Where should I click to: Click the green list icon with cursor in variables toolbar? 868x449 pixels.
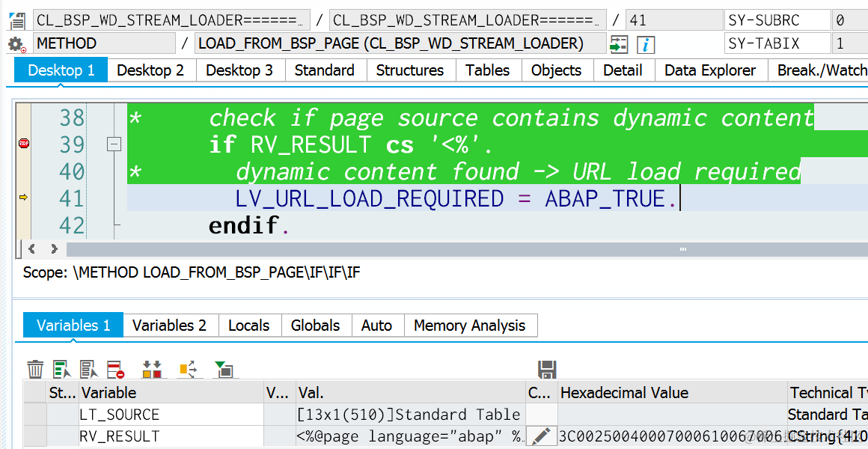(x=62, y=369)
